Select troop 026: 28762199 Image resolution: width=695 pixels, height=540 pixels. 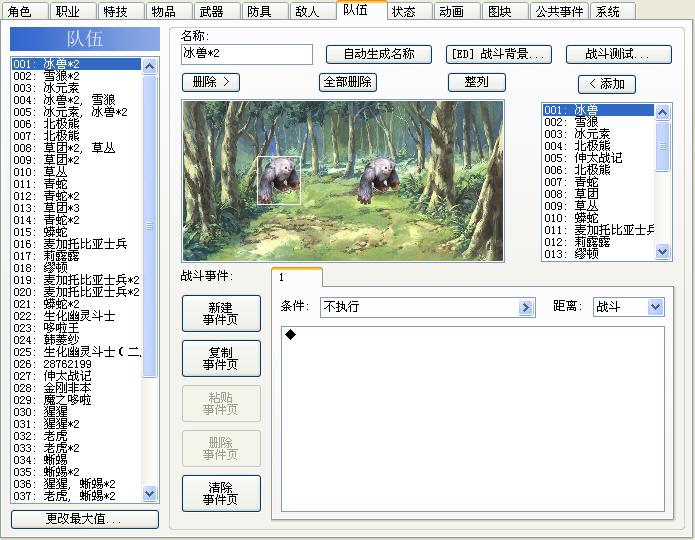pos(76,364)
